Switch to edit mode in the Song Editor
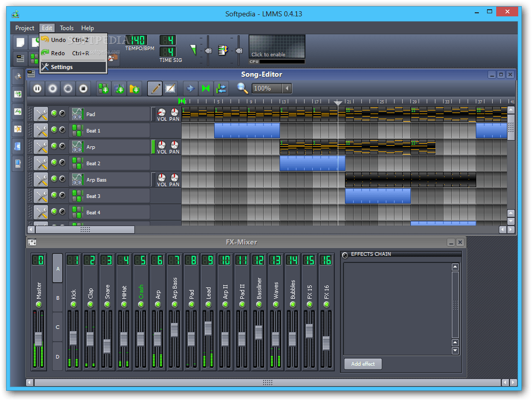Viewport: 532px width, 401px height. [x=170, y=88]
